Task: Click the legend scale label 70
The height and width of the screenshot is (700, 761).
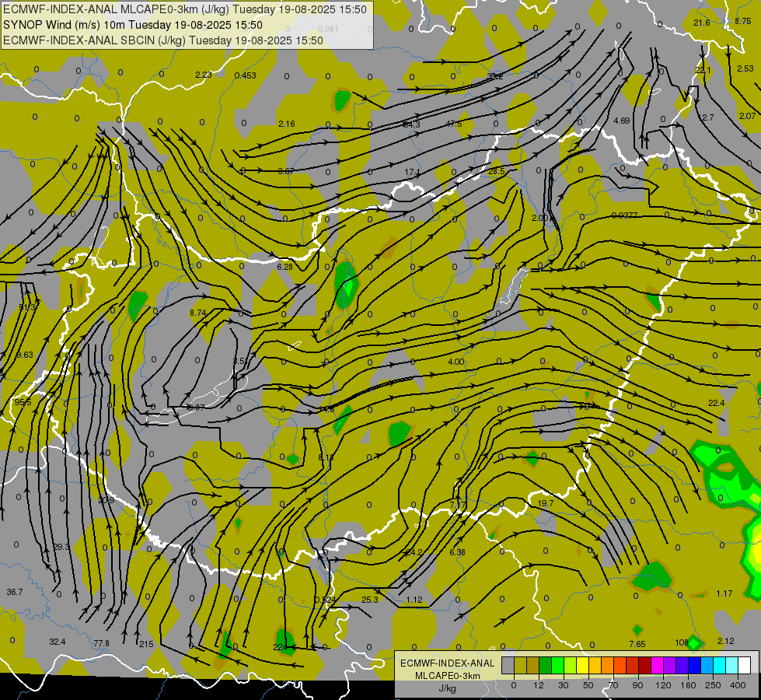Action: click(x=613, y=685)
